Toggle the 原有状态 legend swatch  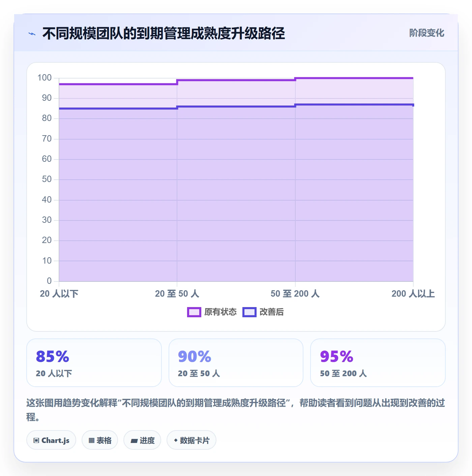194,312
